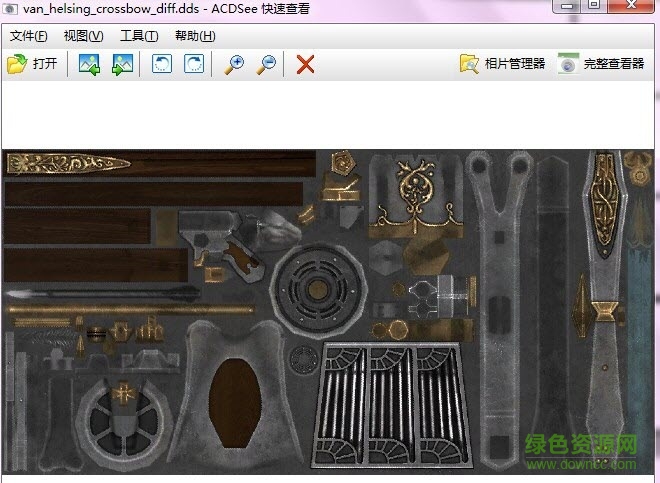Image resolution: width=660 pixels, height=483 pixels.
Task: Rotate the image clockwise
Action: (x=193, y=64)
